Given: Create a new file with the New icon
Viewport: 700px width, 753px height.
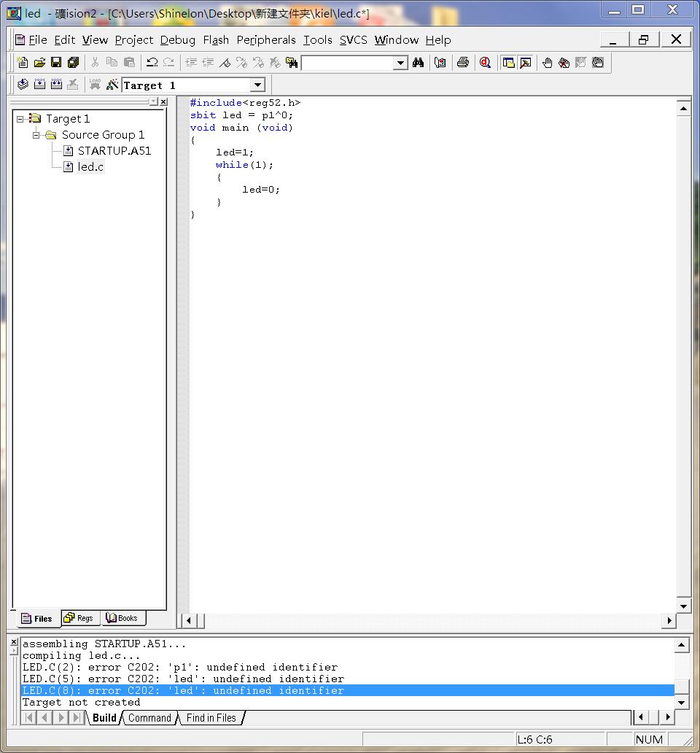Looking at the screenshot, I should 22,63.
